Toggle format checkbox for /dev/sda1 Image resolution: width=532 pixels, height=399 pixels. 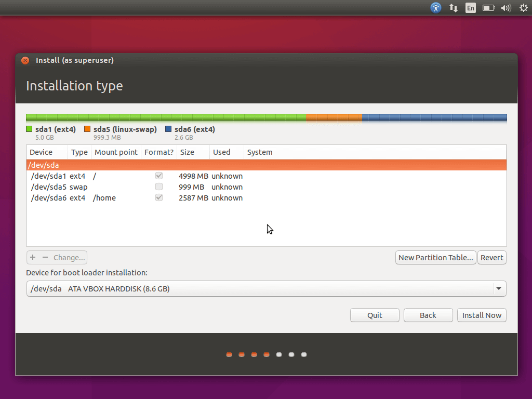pos(159,176)
